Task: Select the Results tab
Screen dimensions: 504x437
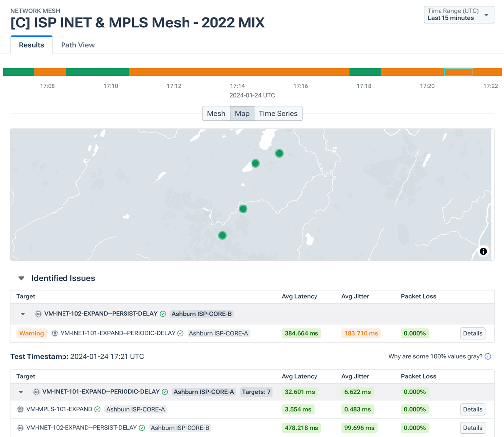Action: tap(31, 45)
